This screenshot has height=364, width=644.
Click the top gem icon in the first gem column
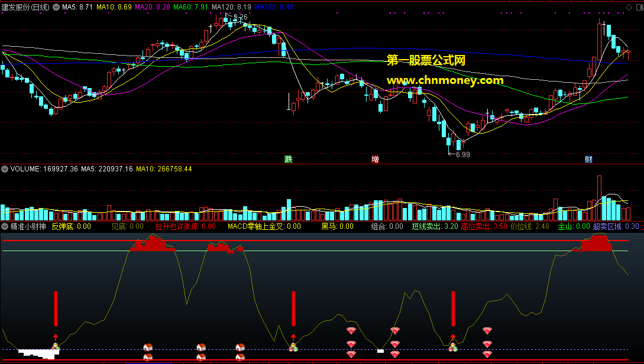pyautogui.click(x=351, y=330)
